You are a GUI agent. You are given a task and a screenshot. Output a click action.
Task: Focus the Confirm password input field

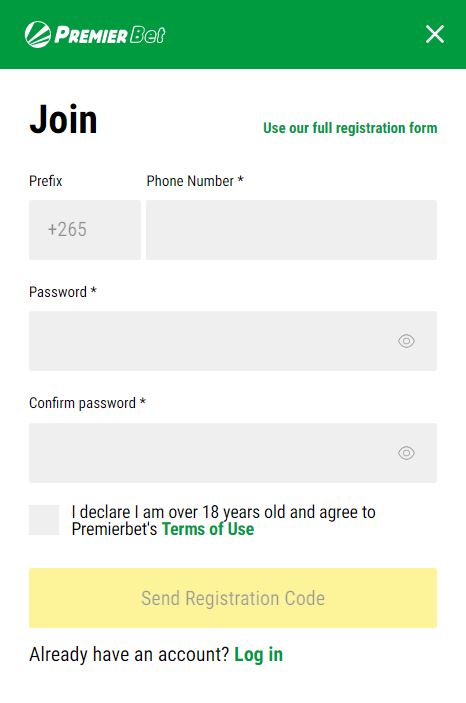pyautogui.click(x=233, y=453)
